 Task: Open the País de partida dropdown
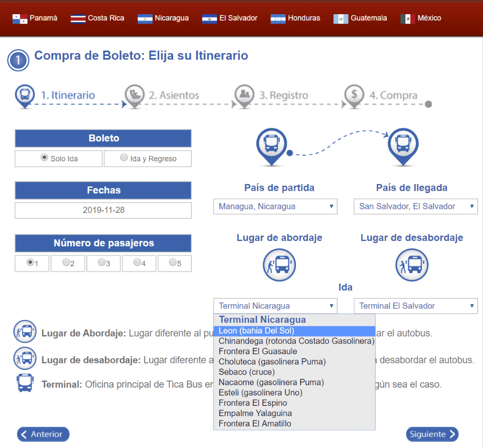(275, 207)
